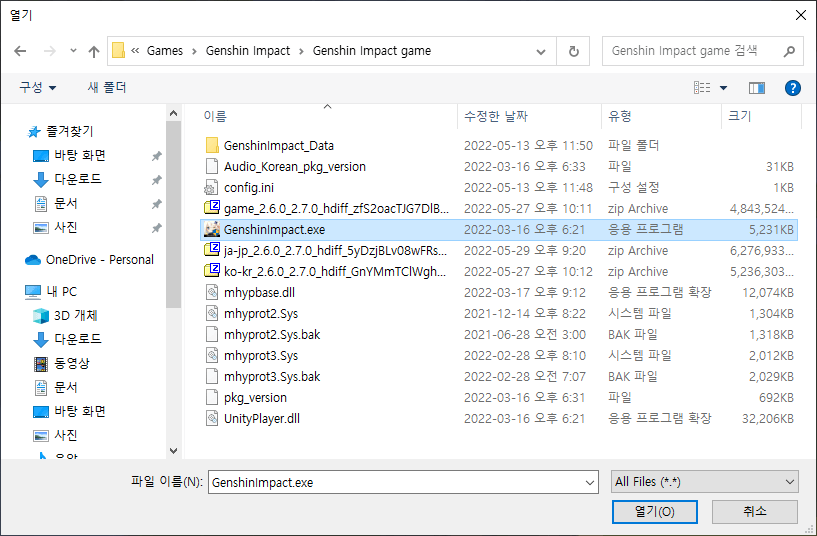Create a folder with 새 폴더
817x536 pixels.
coord(107,87)
